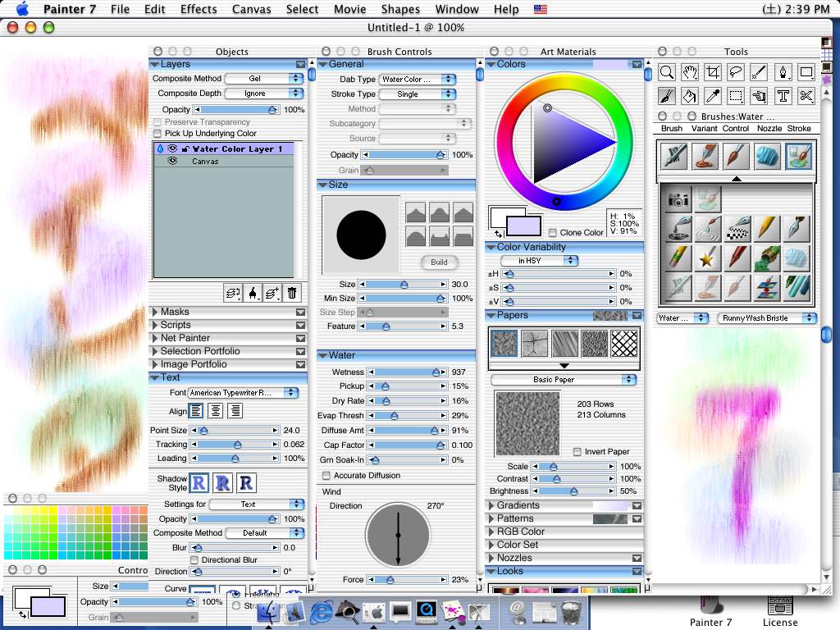Select the Magic Wand tool
The image size is (840, 630).
click(x=759, y=72)
